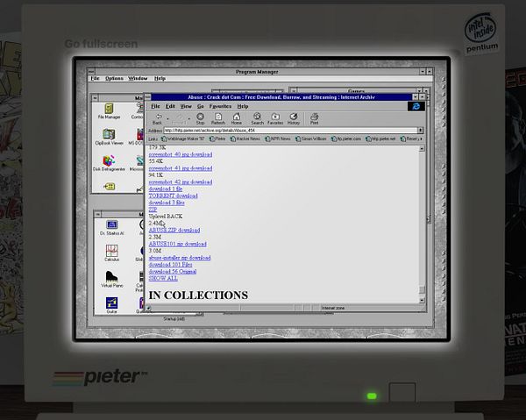
Task: Click the vertical scrollbar thumb in browser
Action: [x=422, y=289]
